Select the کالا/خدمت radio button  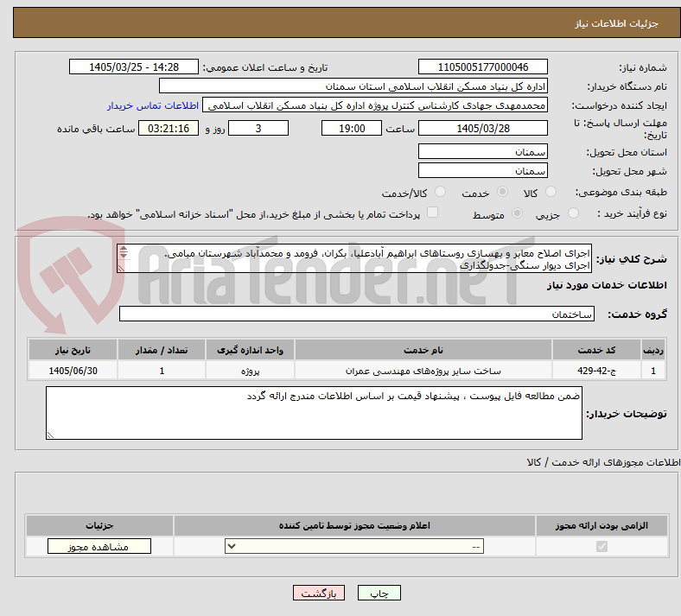441,192
